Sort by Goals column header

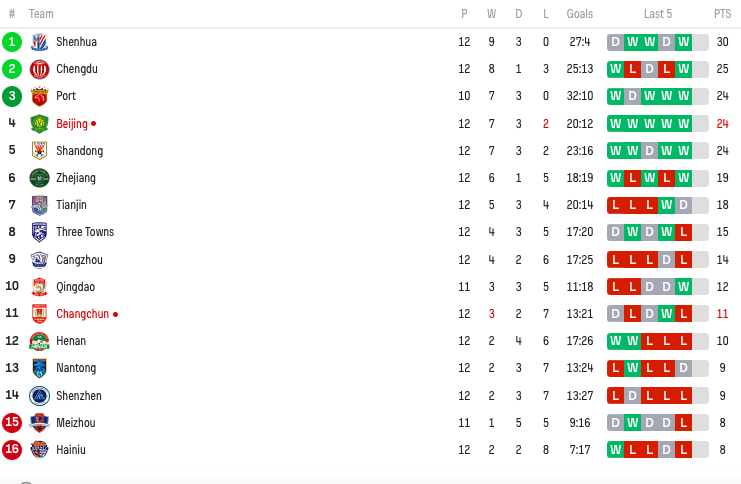pyautogui.click(x=580, y=14)
